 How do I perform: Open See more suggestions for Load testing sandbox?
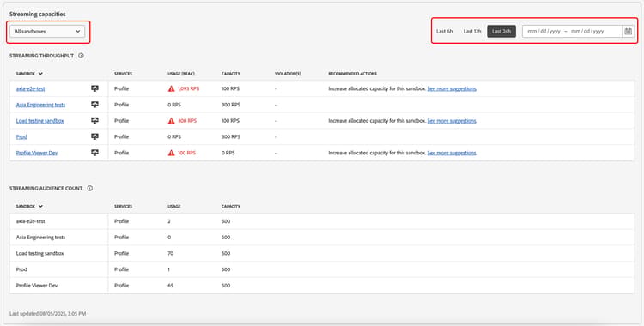[452, 121]
